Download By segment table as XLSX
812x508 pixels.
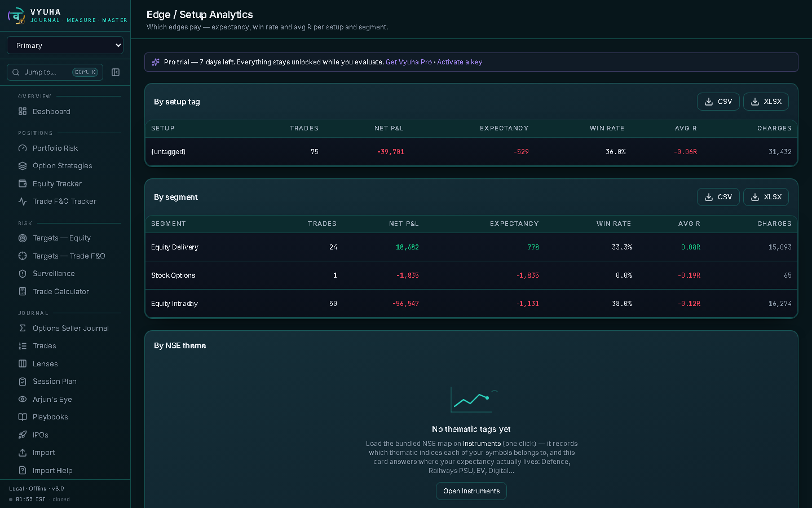[766, 197]
